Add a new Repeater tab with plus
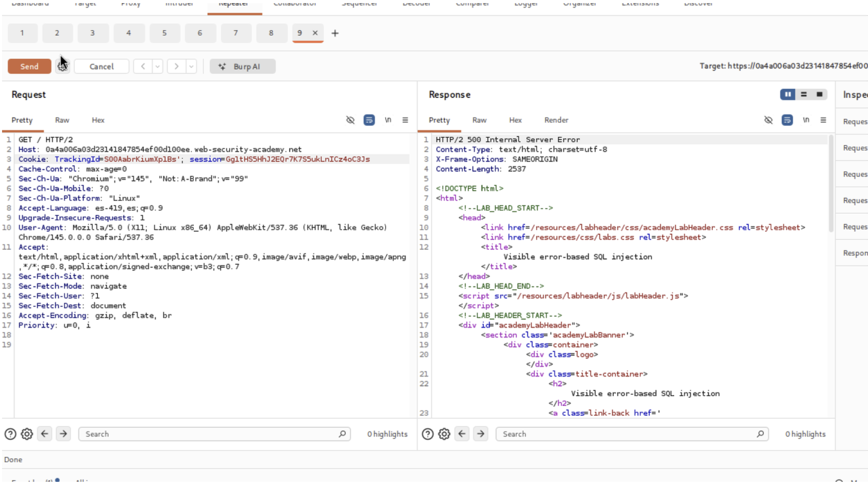This screenshot has height=487, width=868. coord(335,34)
